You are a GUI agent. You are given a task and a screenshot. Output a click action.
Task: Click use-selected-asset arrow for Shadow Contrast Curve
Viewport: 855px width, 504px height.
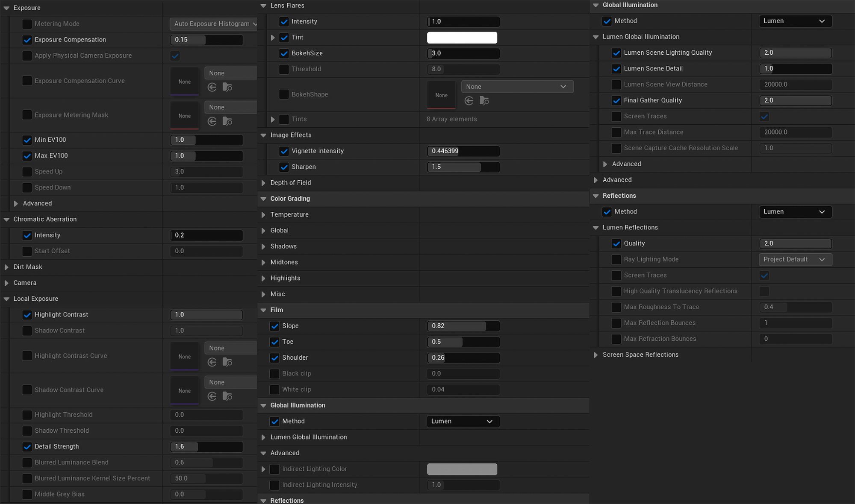pyautogui.click(x=212, y=397)
